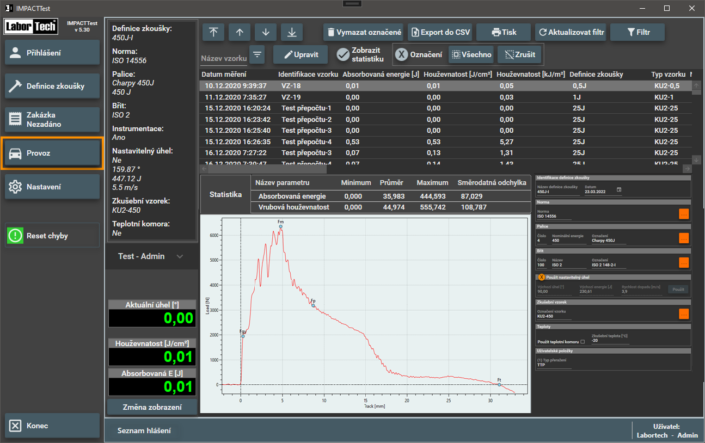The width and height of the screenshot is (705, 443).
Task: Select the VZ-19 measurement row
Action: click(x=445, y=97)
